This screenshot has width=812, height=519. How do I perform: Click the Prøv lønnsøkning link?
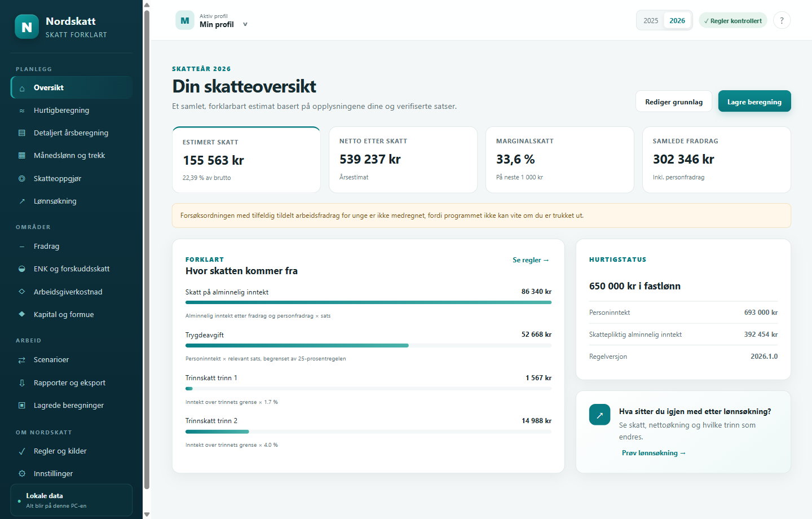654,453
